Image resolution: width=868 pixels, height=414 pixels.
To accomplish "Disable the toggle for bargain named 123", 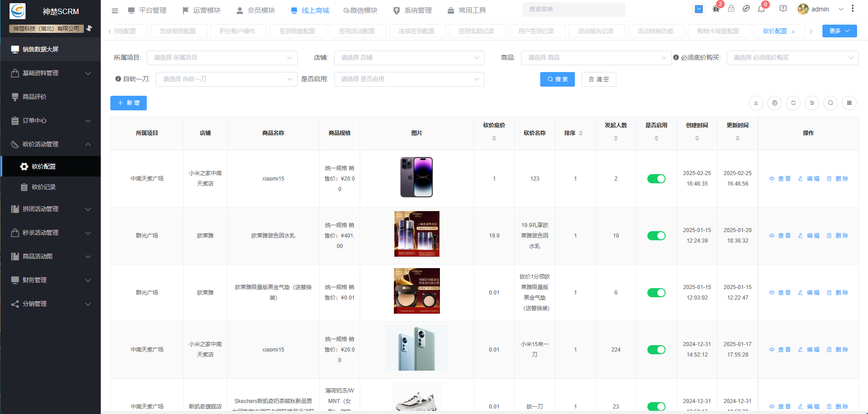I will (x=656, y=179).
